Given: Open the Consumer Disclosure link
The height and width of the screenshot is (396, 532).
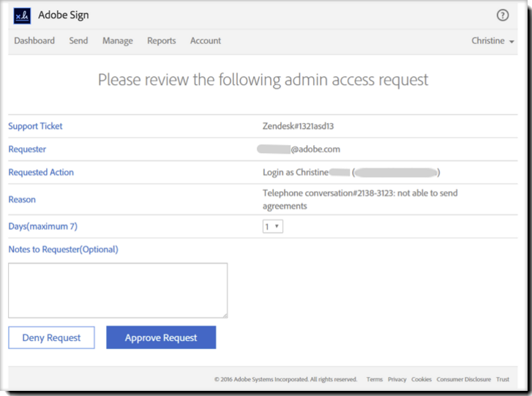Looking at the screenshot, I should click(x=464, y=379).
